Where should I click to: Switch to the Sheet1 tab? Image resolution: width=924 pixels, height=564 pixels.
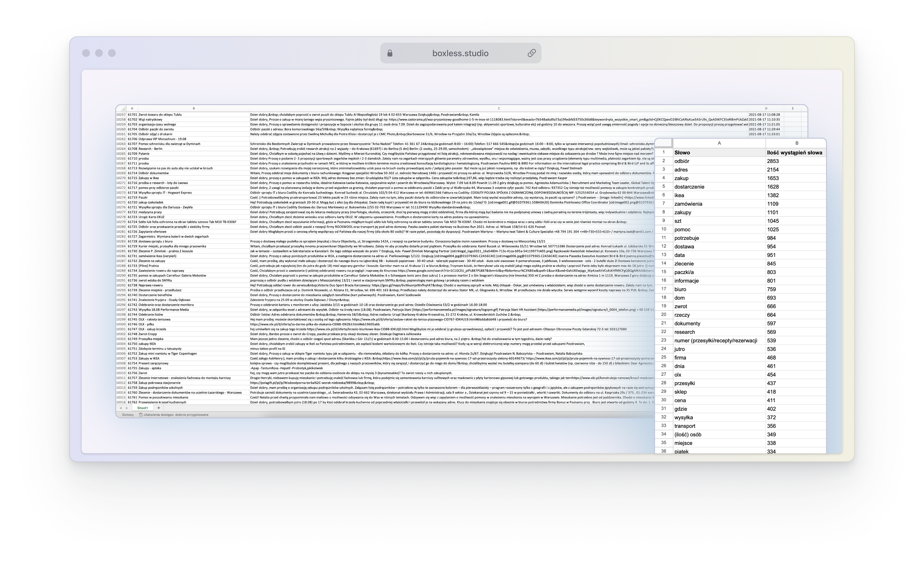[142, 408]
